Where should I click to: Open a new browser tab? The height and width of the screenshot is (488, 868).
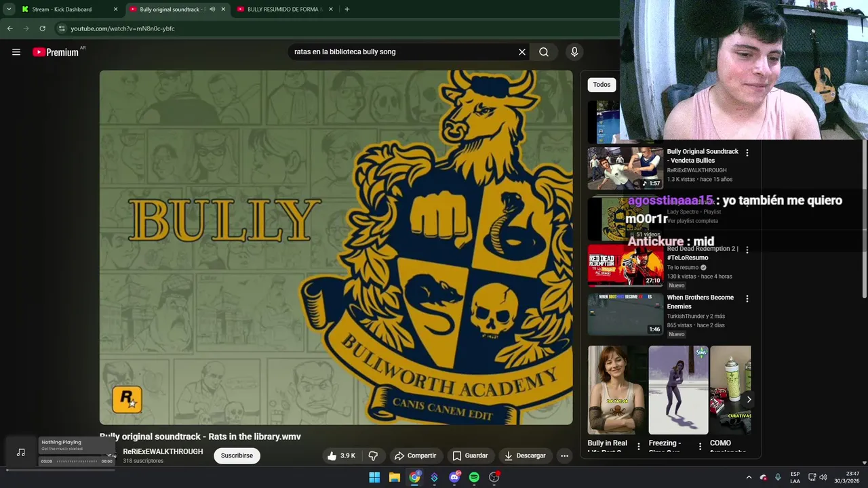click(347, 9)
